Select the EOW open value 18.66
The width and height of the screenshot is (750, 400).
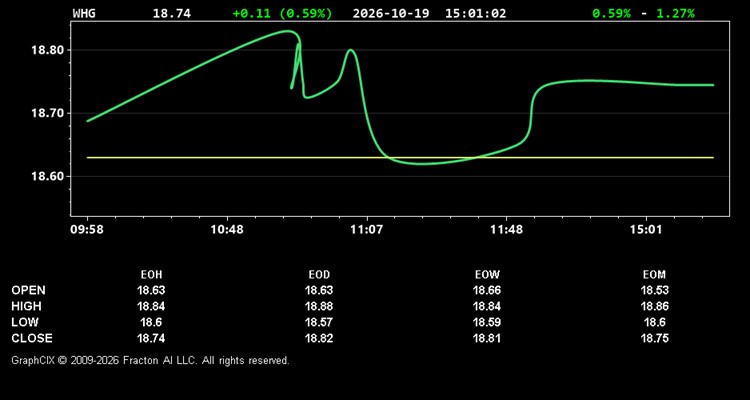(487, 290)
